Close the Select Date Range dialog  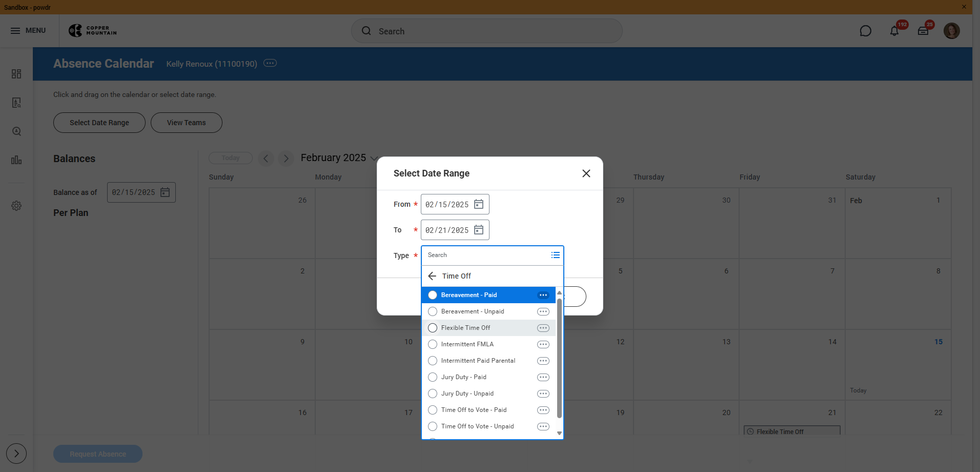click(586, 173)
